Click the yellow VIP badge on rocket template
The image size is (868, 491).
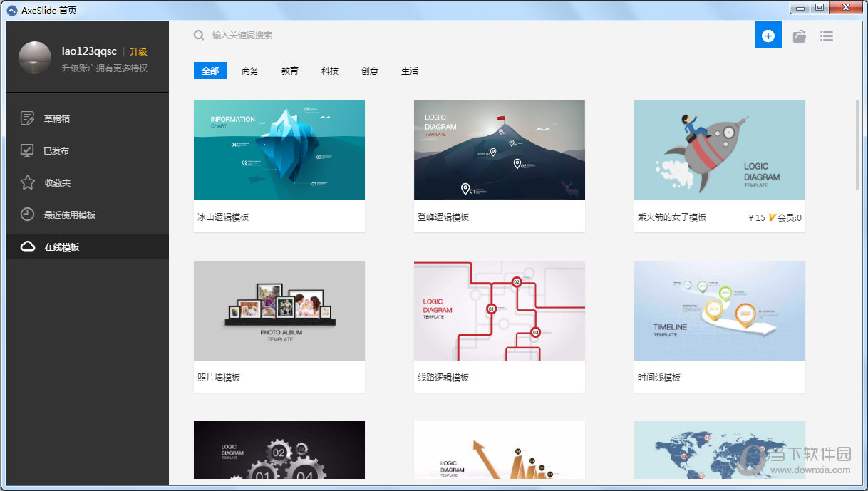tap(773, 217)
